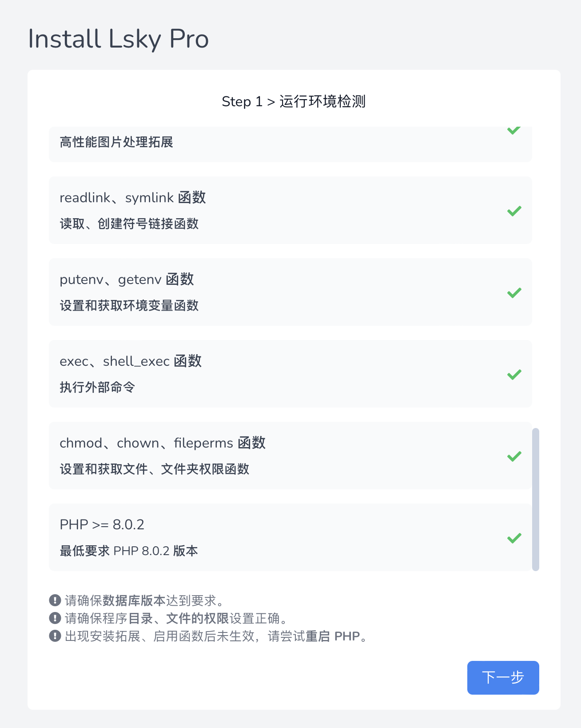Click the 高性能图片处理拓展 description text

coord(116,142)
